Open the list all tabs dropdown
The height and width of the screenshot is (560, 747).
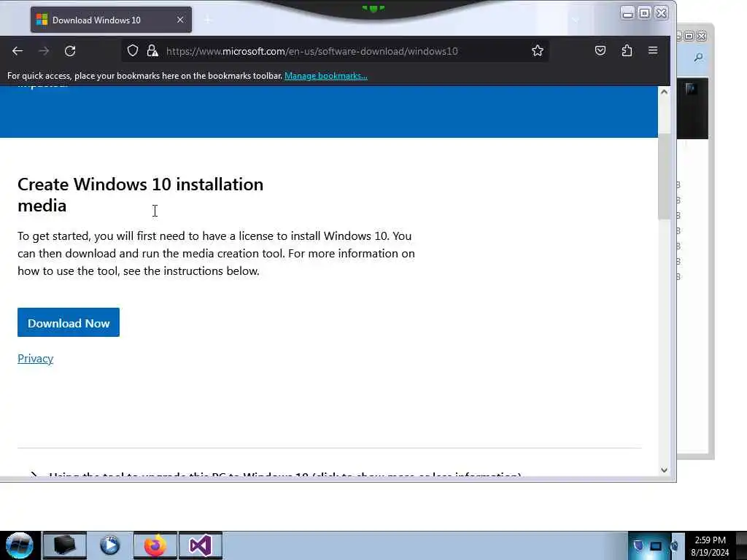coord(576,20)
